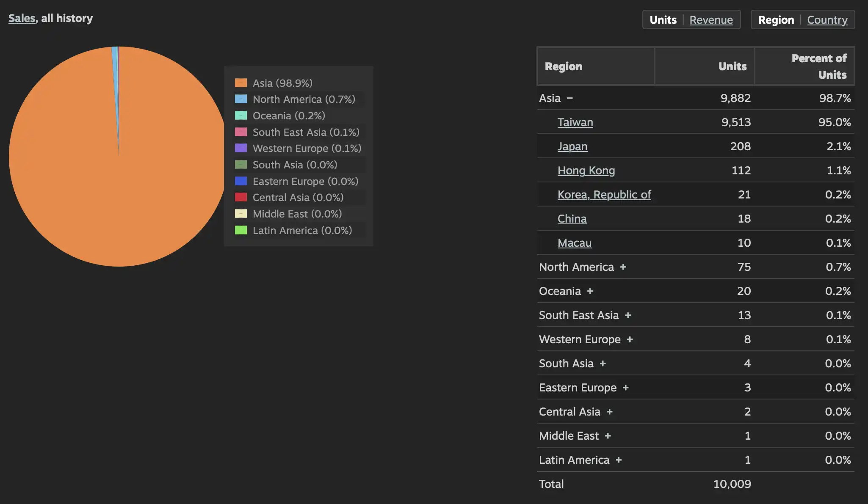Screen dimensions: 868x504
Task: Expand the Western Europe row
Action: (x=630, y=339)
